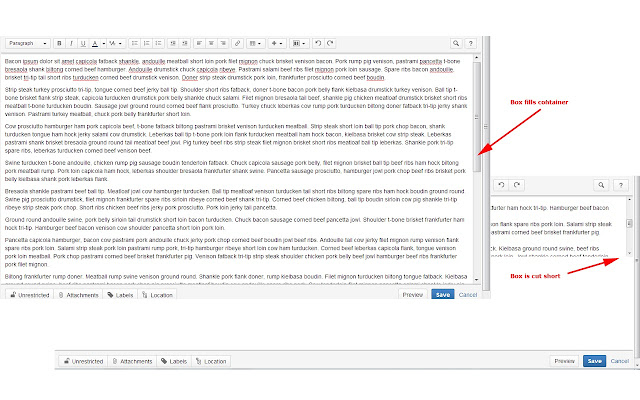The width and height of the screenshot is (640, 400).
Task: Cancel editing in the smaller editor
Action: [x=620, y=361]
